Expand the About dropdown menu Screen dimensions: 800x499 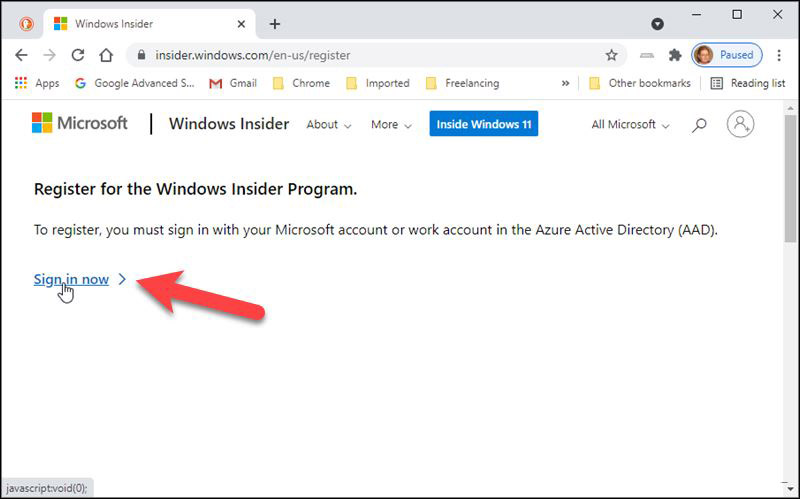pyautogui.click(x=328, y=124)
